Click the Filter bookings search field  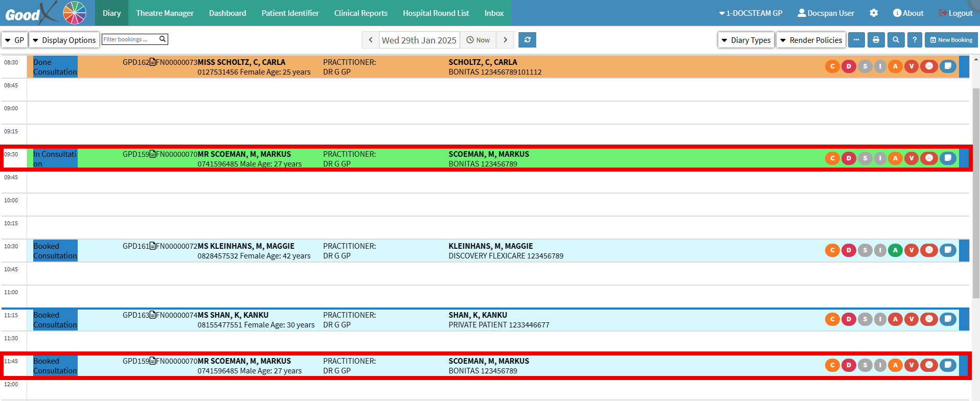pos(130,39)
